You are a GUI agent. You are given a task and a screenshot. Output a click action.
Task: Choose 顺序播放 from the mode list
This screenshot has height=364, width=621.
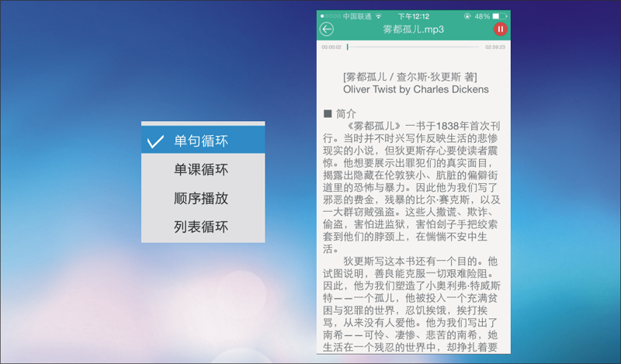pos(203,198)
